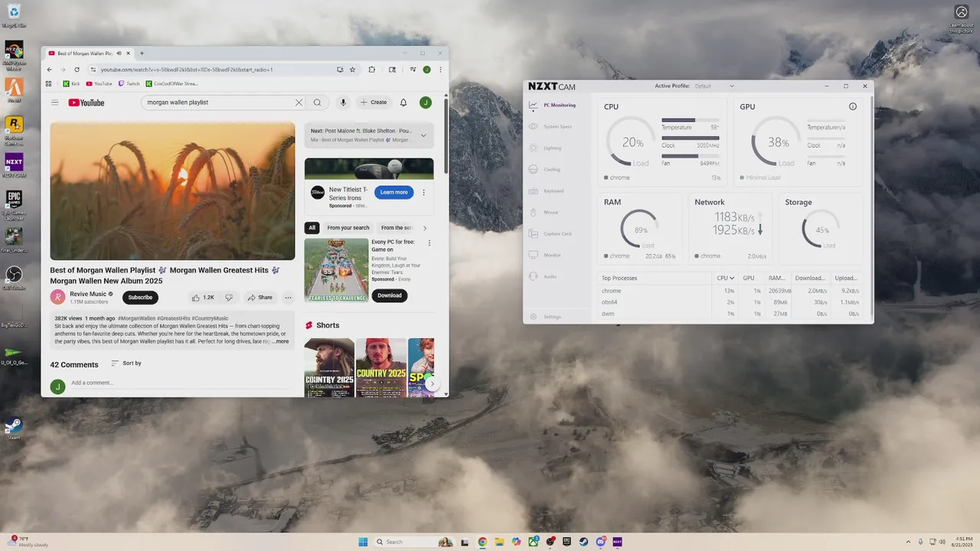Open the YouTube hamburger guide menu
Image resolution: width=980 pixels, height=551 pixels.
(54, 103)
